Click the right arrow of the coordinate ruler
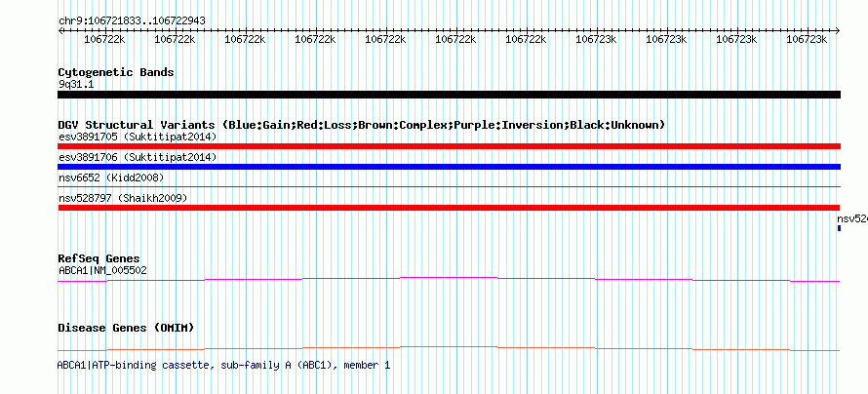Screen dimensions: 868x394 click(838, 30)
